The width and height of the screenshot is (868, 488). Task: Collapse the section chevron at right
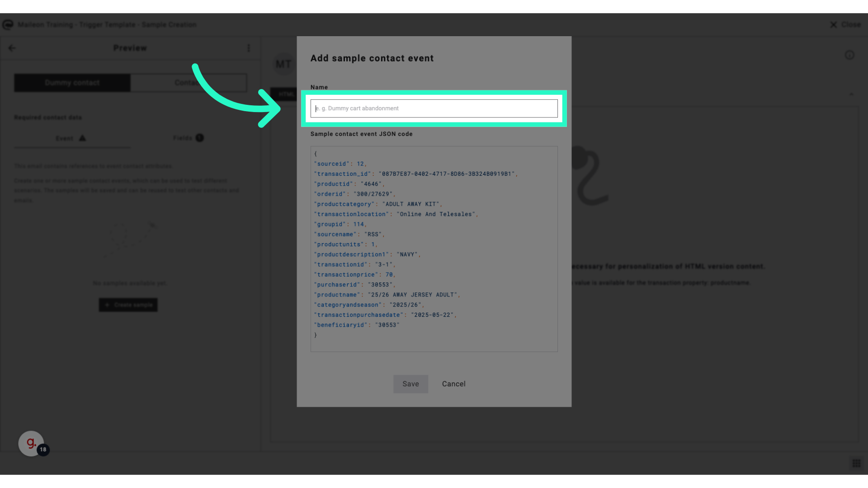(x=851, y=94)
